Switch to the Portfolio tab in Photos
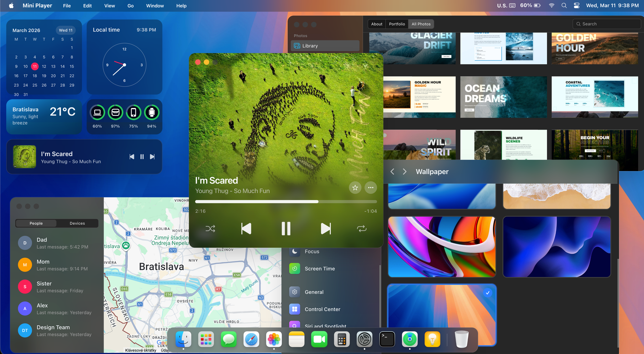The image size is (644, 354). point(397,24)
